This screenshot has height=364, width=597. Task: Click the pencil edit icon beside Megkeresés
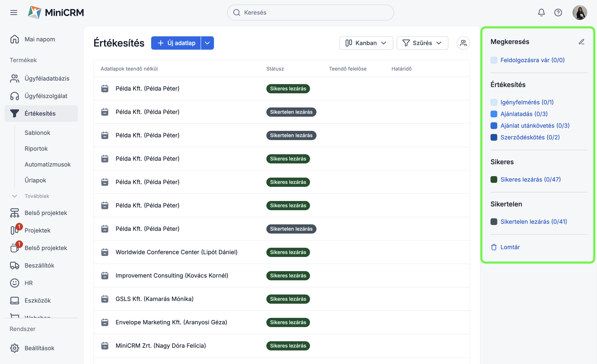[x=581, y=42]
